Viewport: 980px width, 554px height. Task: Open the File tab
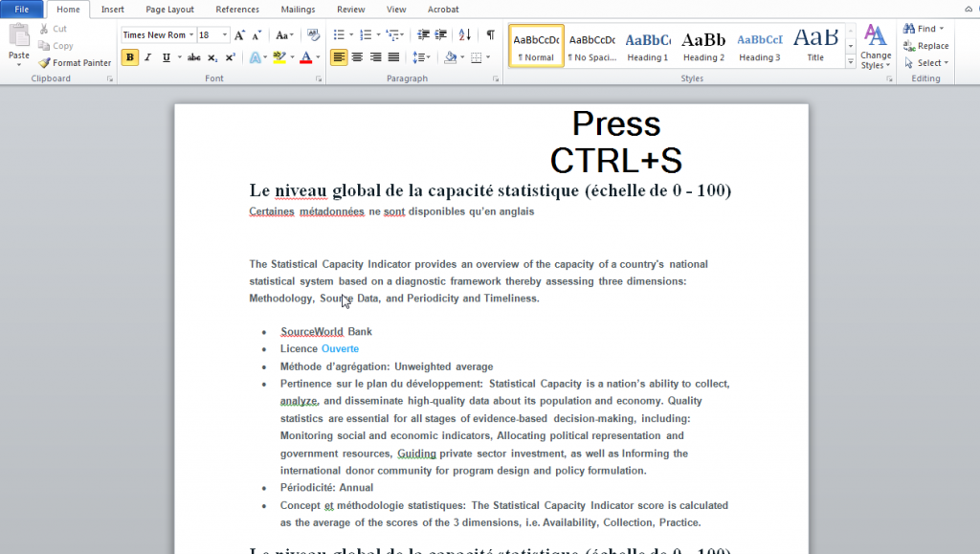[22, 10]
